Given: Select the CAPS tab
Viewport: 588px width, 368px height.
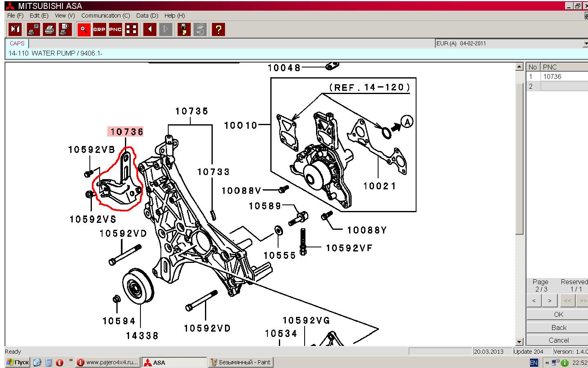Looking at the screenshot, I should (x=17, y=43).
